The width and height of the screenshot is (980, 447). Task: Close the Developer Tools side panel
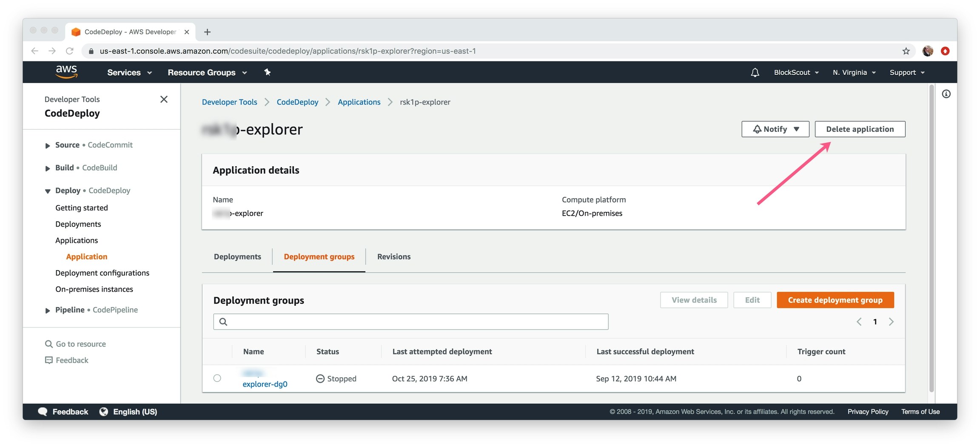coord(164,99)
